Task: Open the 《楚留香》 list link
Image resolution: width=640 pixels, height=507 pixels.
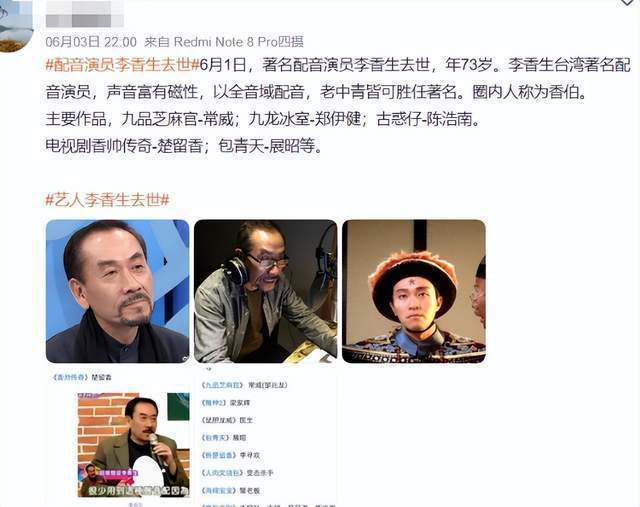Action: (220, 455)
